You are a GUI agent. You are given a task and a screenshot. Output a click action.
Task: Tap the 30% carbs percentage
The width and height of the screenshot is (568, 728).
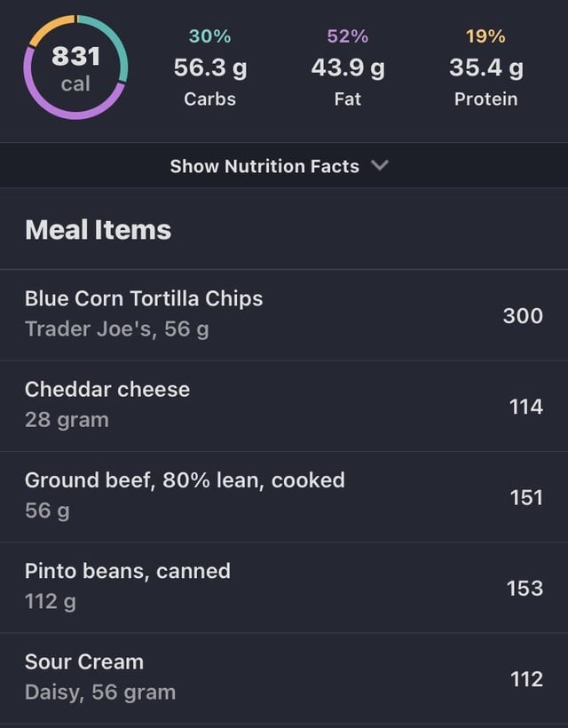click(x=209, y=36)
